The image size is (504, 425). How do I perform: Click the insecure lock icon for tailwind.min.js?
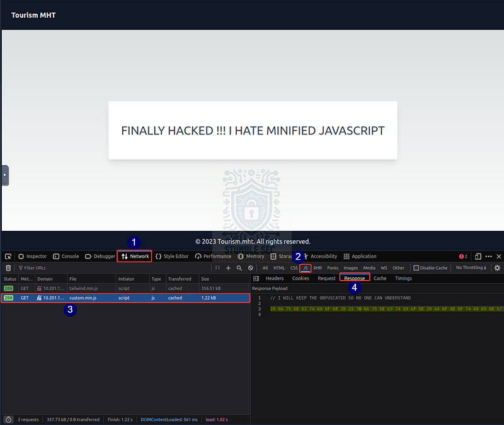[x=39, y=289]
